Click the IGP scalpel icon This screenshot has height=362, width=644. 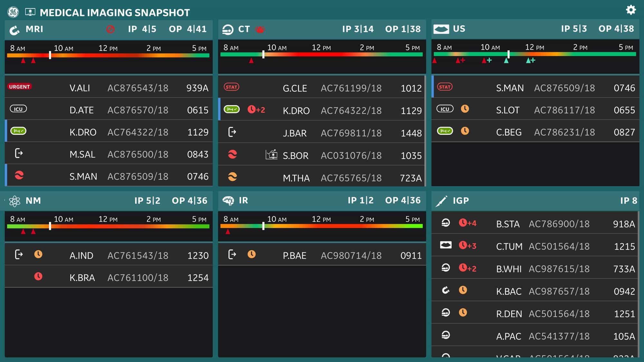[x=441, y=201]
